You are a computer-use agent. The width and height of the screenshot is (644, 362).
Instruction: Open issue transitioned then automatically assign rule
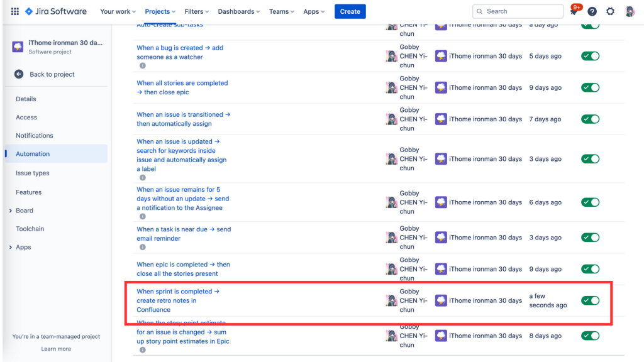(x=183, y=119)
